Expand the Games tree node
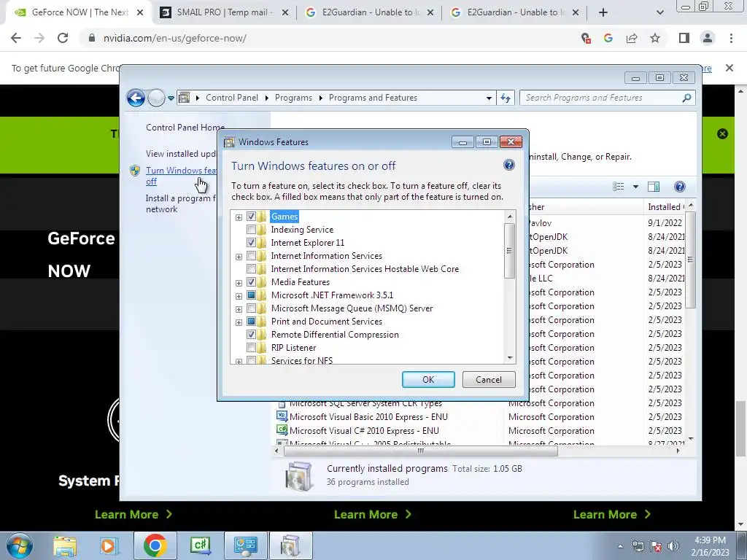This screenshot has height=560, width=747. (239, 217)
